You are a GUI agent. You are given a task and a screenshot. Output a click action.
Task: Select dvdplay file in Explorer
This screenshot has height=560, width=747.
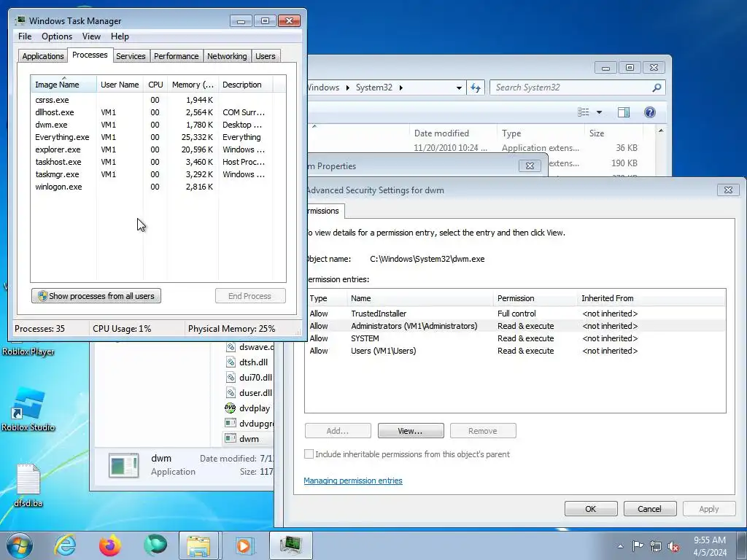pyautogui.click(x=248, y=408)
